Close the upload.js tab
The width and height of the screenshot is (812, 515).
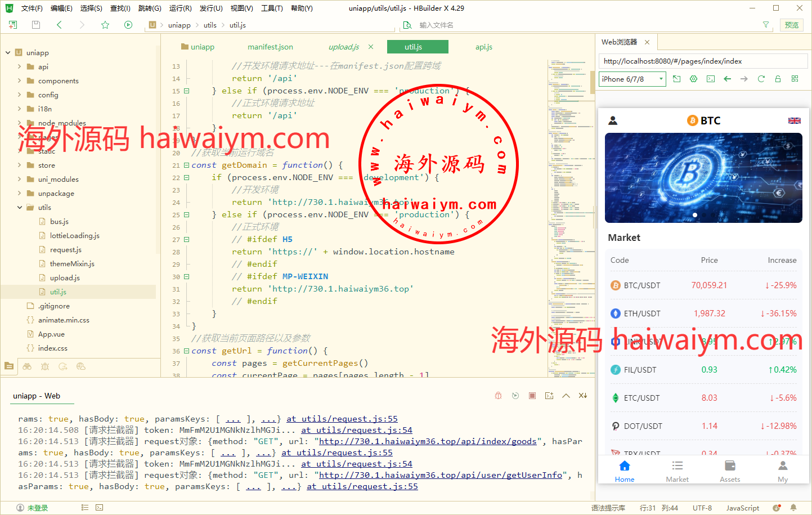(371, 47)
